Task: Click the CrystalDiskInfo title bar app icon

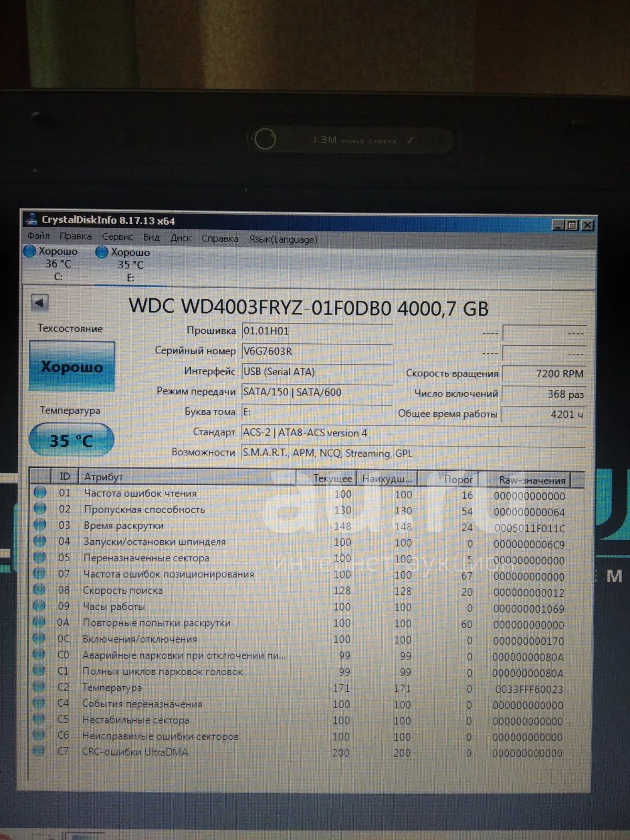Action: coord(32,219)
